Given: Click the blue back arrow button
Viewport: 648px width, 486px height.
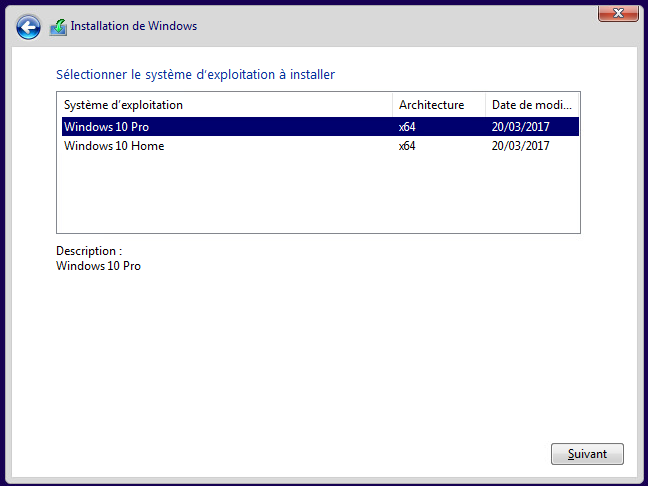Looking at the screenshot, I should tap(29, 27).
